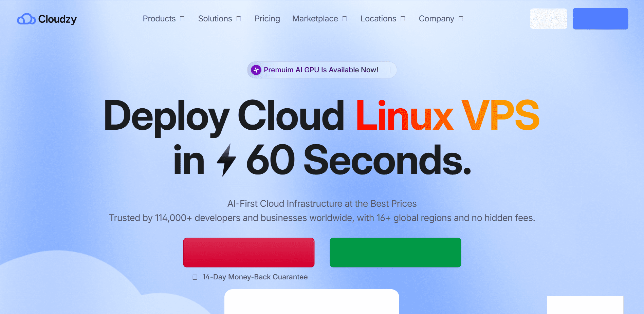Select the Products menu label
The image size is (644, 314).
pyautogui.click(x=159, y=19)
